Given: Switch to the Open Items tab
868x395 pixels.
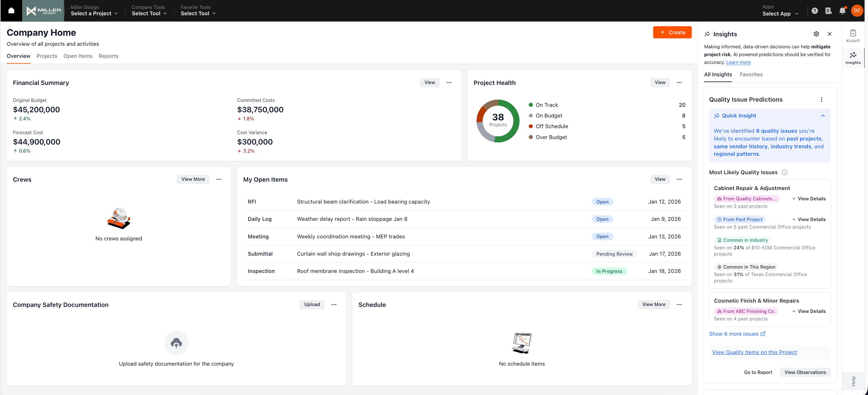Looking at the screenshot, I should pyautogui.click(x=78, y=56).
